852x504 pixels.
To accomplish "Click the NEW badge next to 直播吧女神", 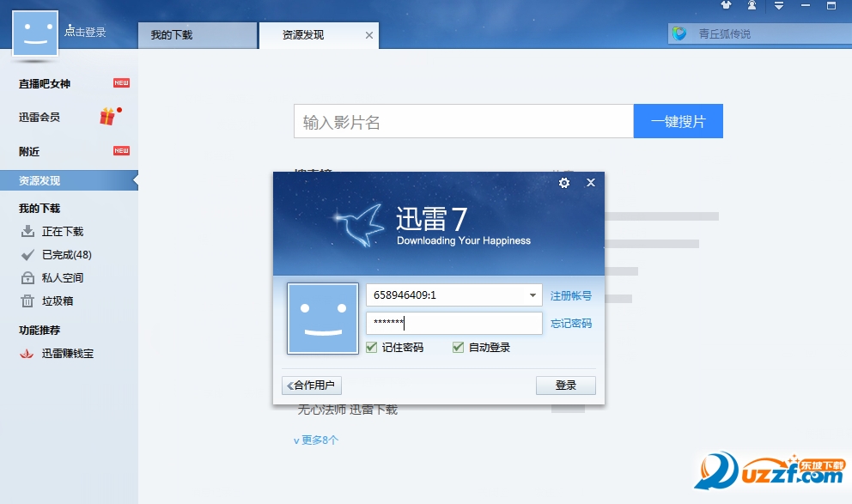I will [x=121, y=83].
